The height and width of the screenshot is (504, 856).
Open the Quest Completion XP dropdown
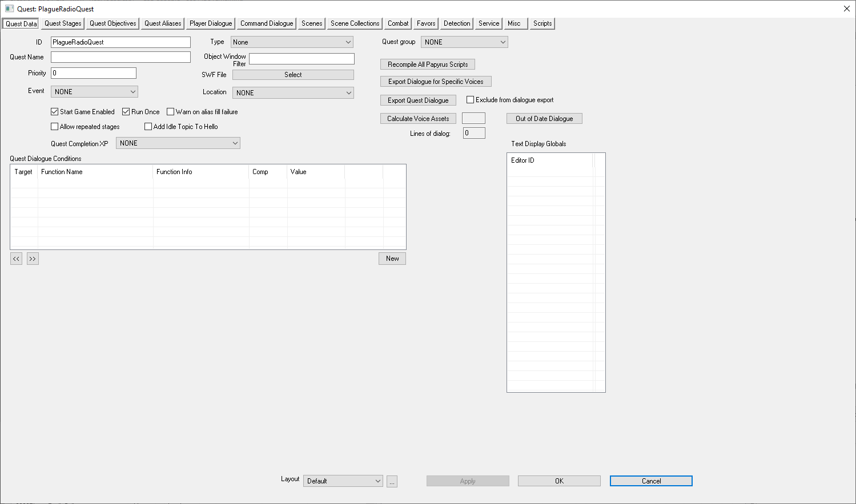pyautogui.click(x=178, y=143)
